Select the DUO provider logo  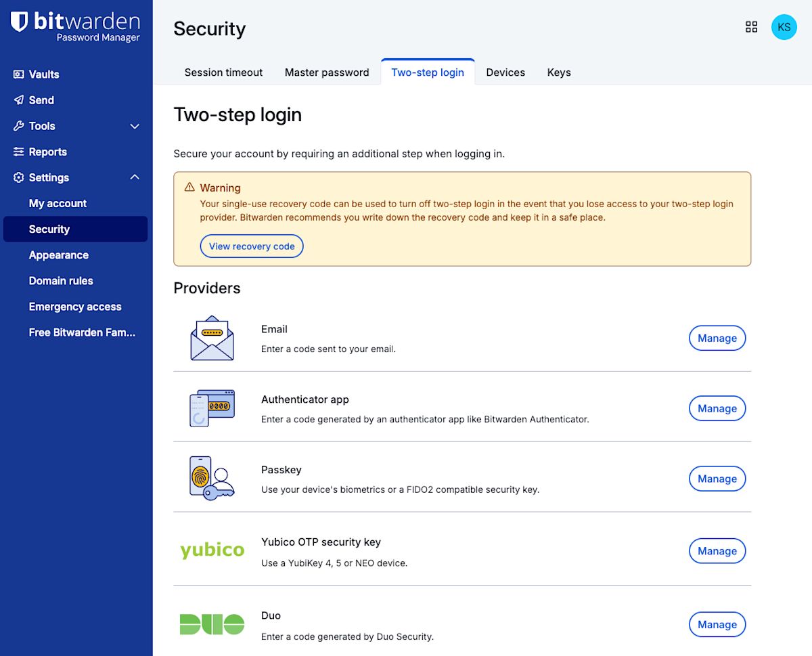click(212, 624)
